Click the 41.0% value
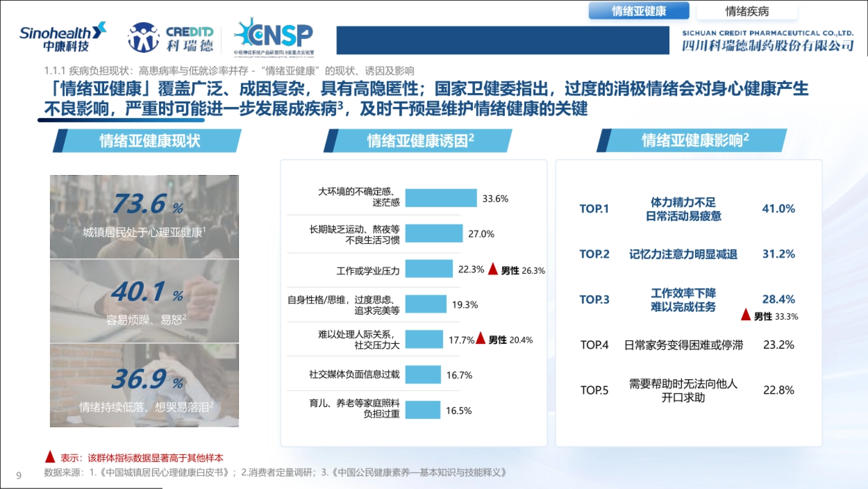This screenshot has height=489, width=868. [779, 208]
